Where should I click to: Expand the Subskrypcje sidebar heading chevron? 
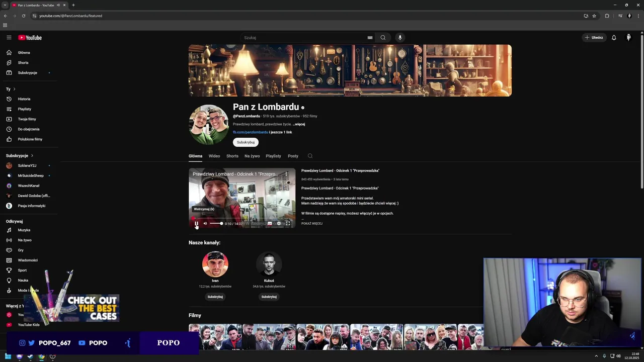tap(32, 156)
